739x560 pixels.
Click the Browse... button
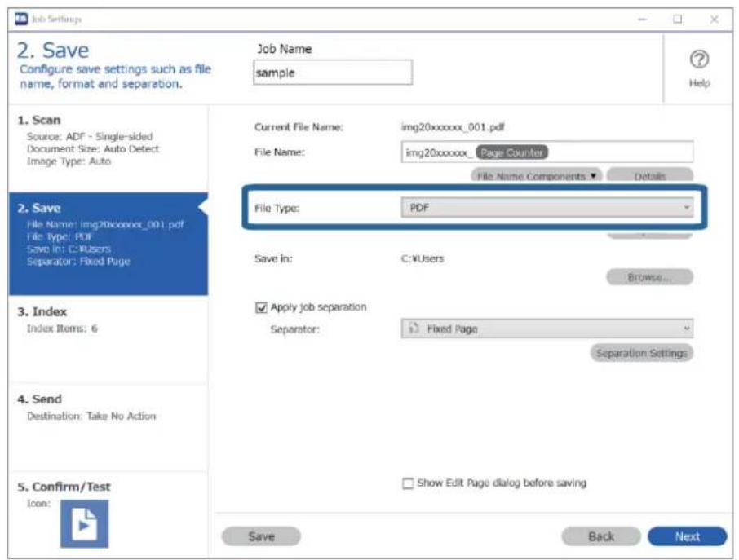point(649,277)
